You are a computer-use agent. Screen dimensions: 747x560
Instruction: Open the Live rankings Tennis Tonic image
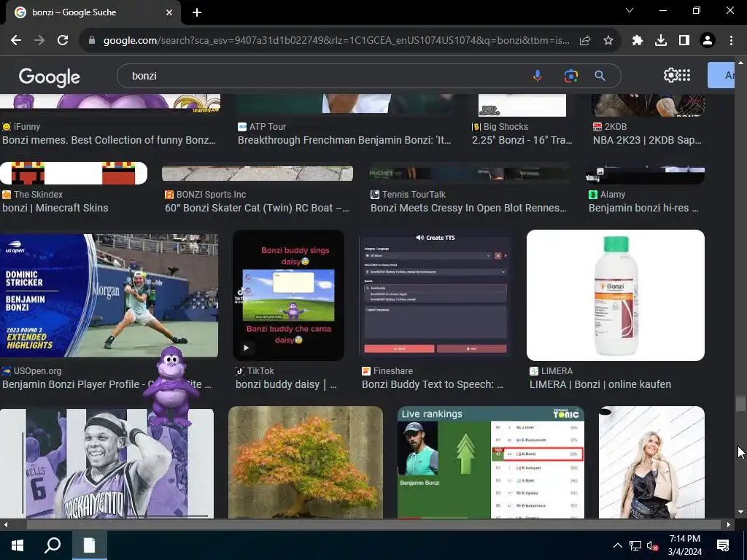491,462
